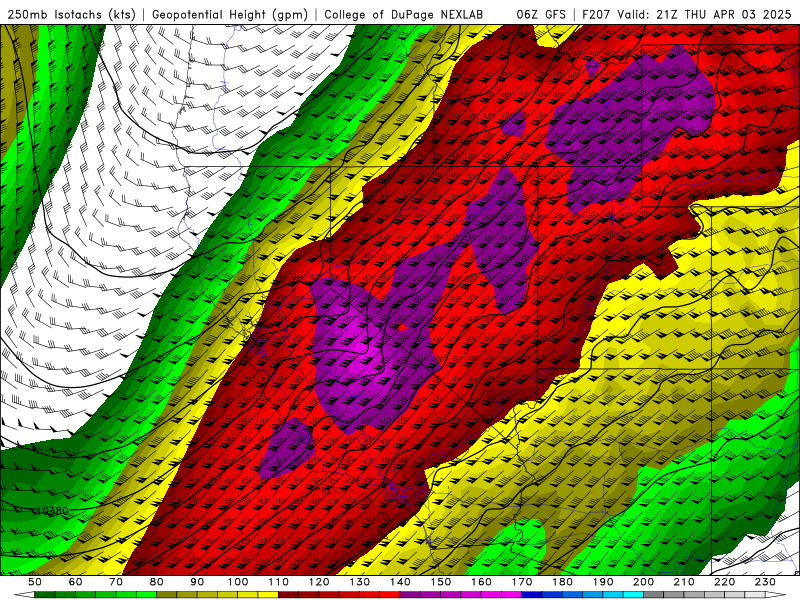Screen dimensions: 800x600
Task: Click the 120 value on the color scale
Action: click(319, 582)
